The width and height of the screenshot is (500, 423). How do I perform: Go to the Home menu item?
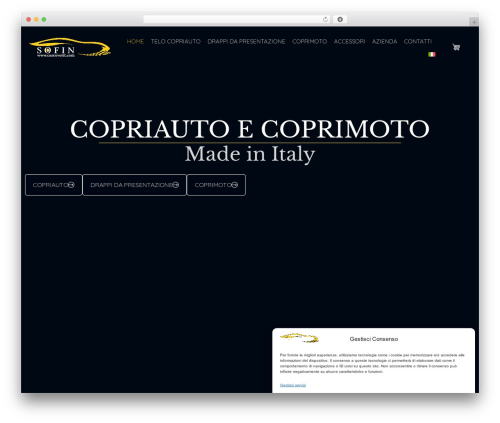135,41
